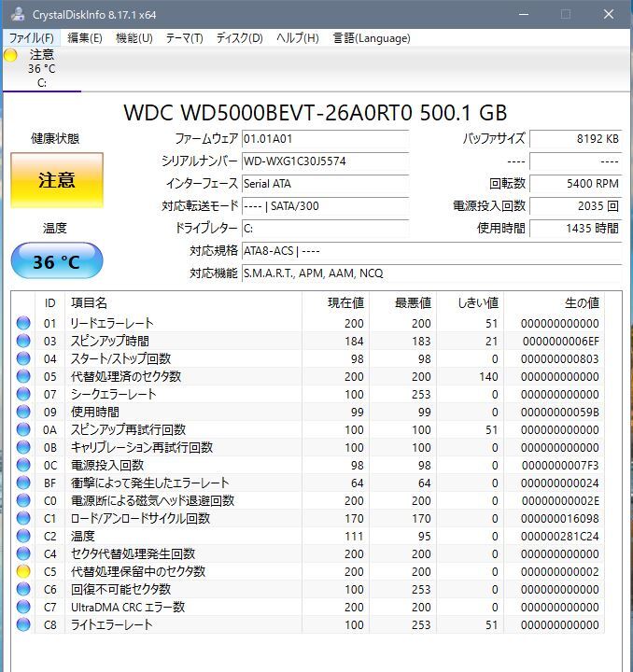The height and width of the screenshot is (672, 633).
Task: Click raw value 000000016098 in row C1
Action: [560, 518]
